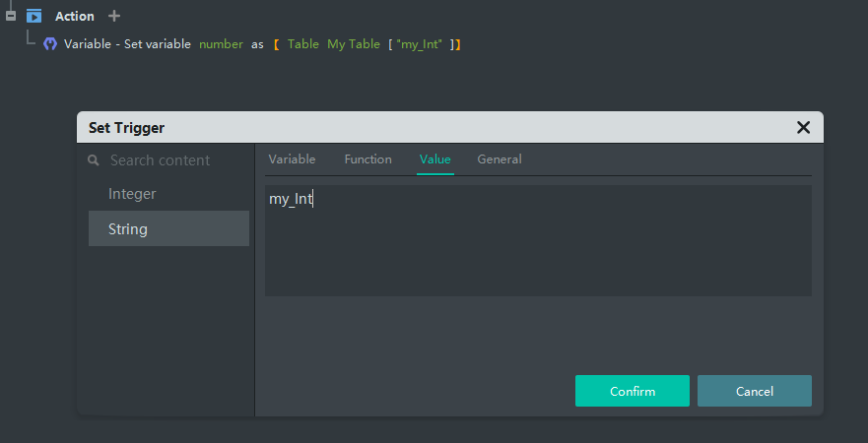Click the Cancel button
The width and height of the screenshot is (868, 443).
[754, 391]
